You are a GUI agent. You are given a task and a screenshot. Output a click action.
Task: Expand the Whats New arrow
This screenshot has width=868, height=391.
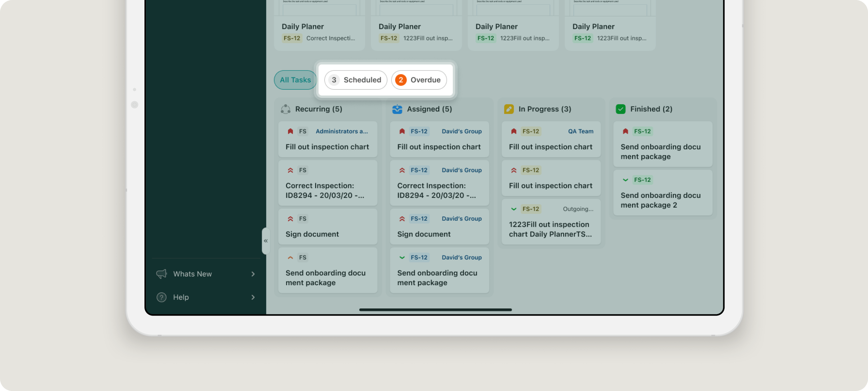tap(253, 274)
